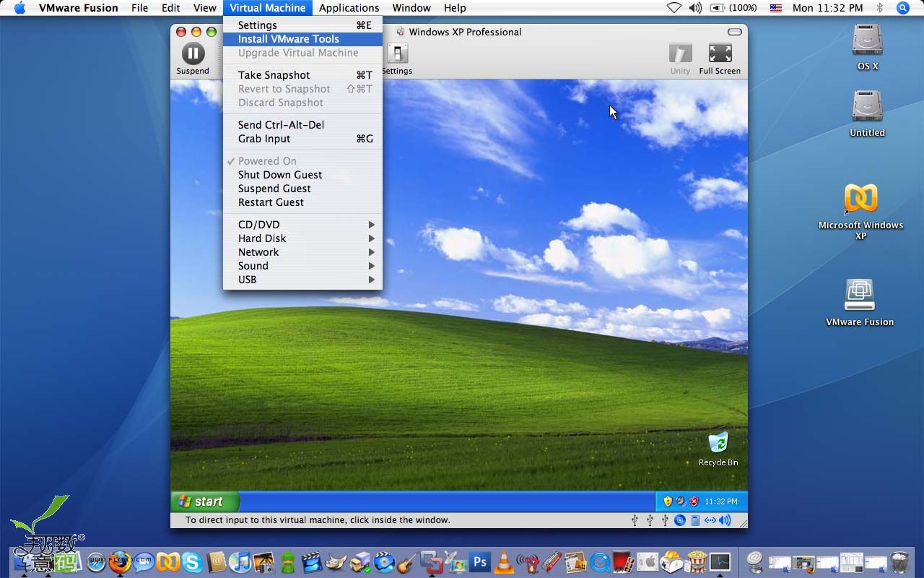
Task: Select Take Snapshot menu entry
Action: (x=274, y=75)
